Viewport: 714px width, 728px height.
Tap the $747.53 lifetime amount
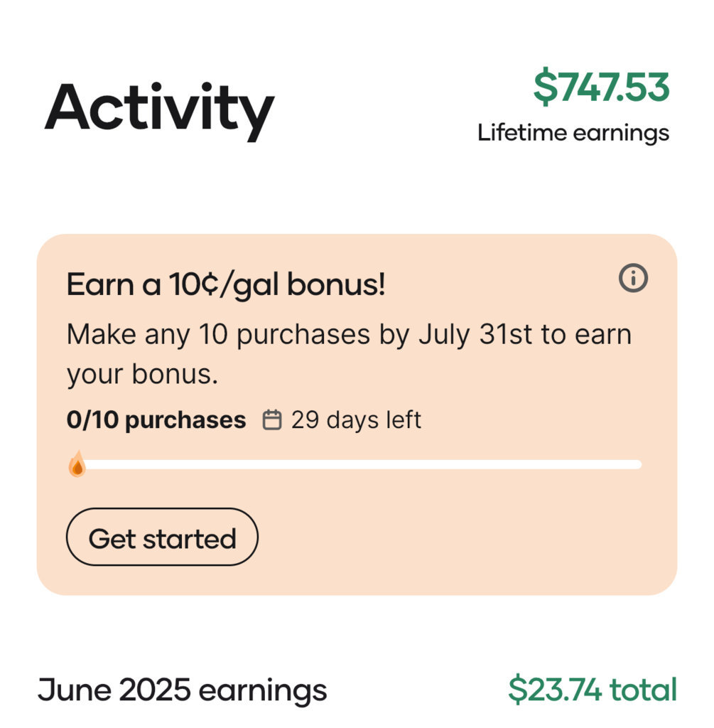[601, 86]
